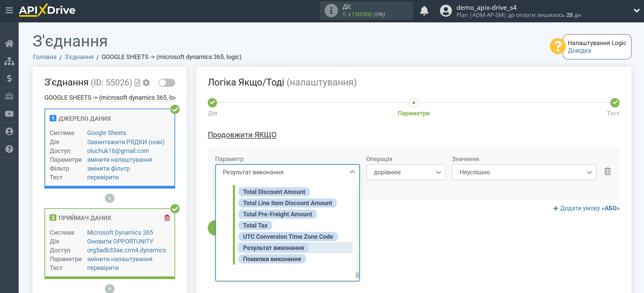Open the hamburger menu
The height and width of the screenshot is (293, 644).
(9, 11)
